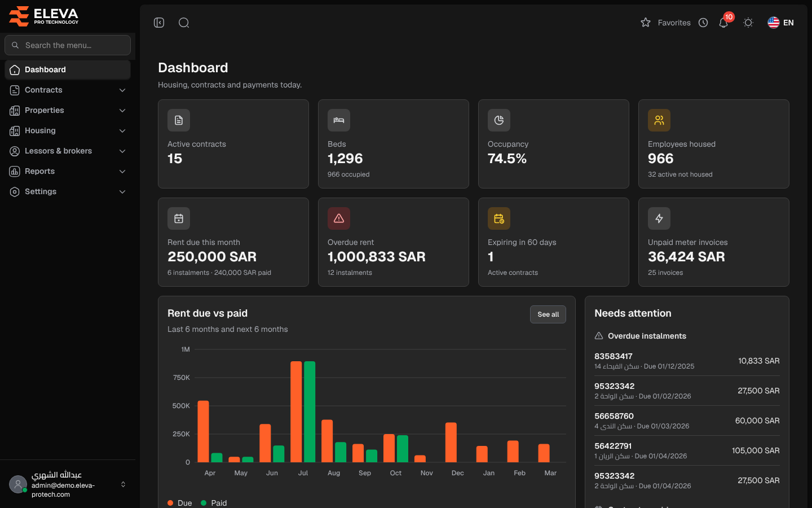Expand Reports submenu chevron
The height and width of the screenshot is (508, 812).
tap(122, 172)
